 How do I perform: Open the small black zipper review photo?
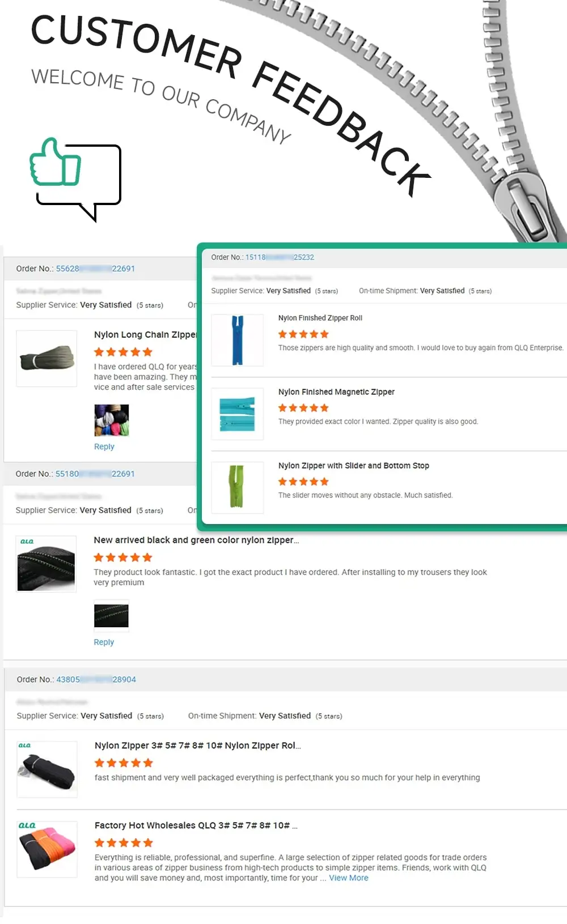click(x=111, y=616)
